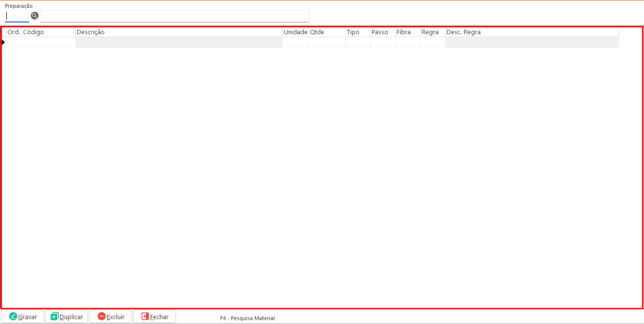644x324 pixels.
Task: Click the Tipo column header
Action: pos(357,32)
